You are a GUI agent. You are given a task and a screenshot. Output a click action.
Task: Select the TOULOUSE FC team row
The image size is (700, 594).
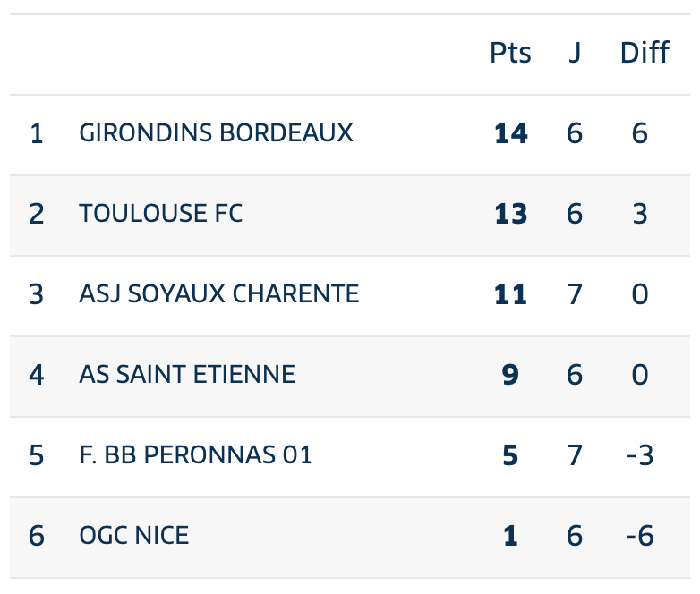click(x=350, y=216)
